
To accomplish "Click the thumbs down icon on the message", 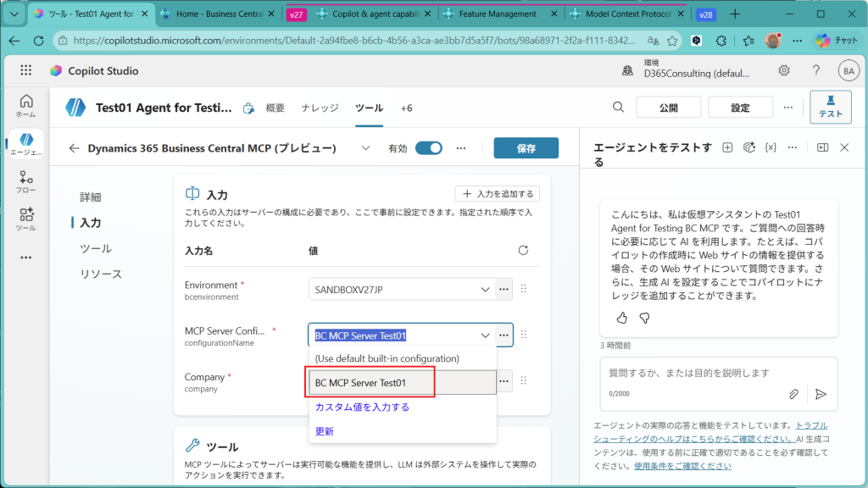I will [644, 318].
